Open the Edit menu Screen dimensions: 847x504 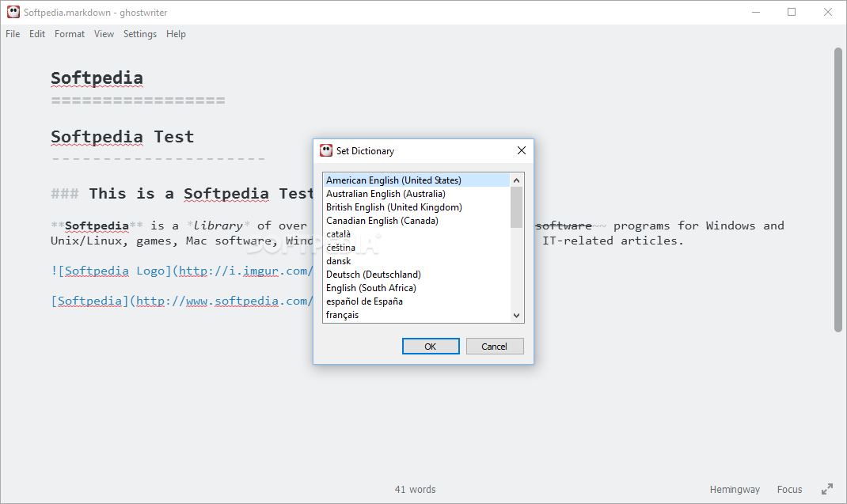(36, 34)
